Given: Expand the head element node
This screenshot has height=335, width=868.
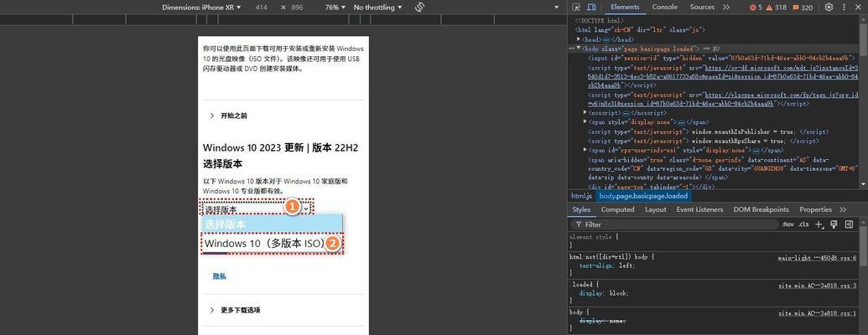Looking at the screenshot, I should [x=579, y=39].
